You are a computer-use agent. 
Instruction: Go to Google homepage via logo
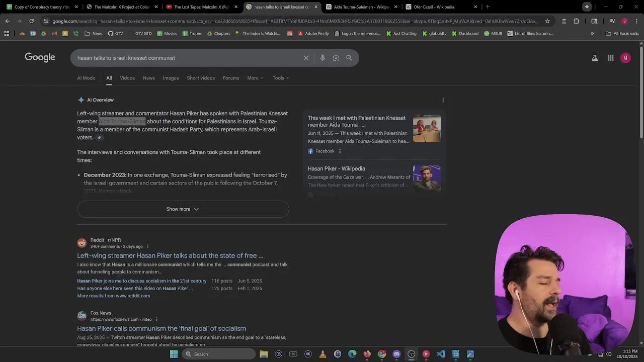tap(40, 57)
